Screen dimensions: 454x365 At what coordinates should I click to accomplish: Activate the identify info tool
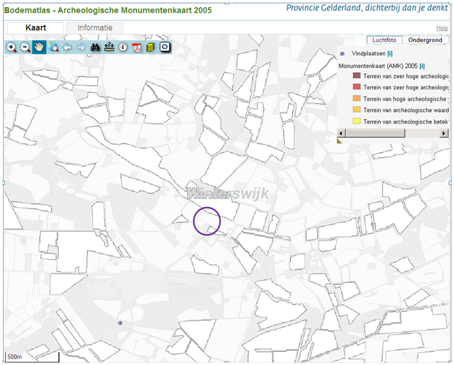[x=123, y=47]
